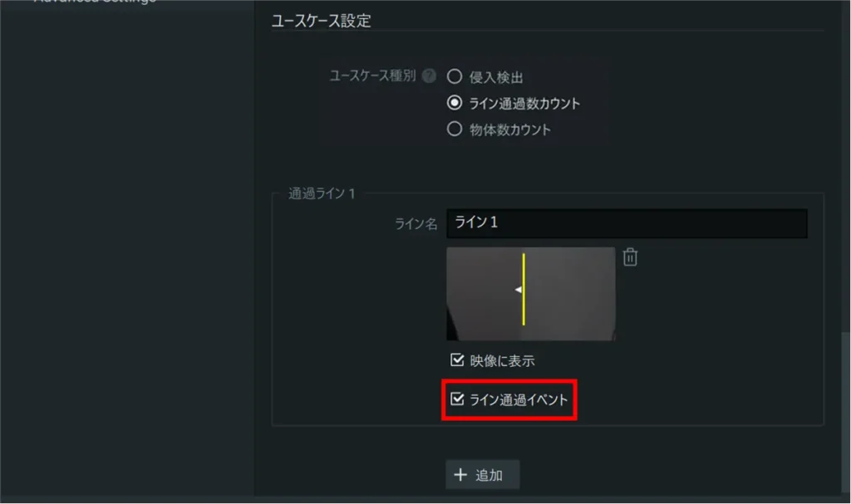
Task: Open the line preview thumbnail
Action: coord(531,294)
